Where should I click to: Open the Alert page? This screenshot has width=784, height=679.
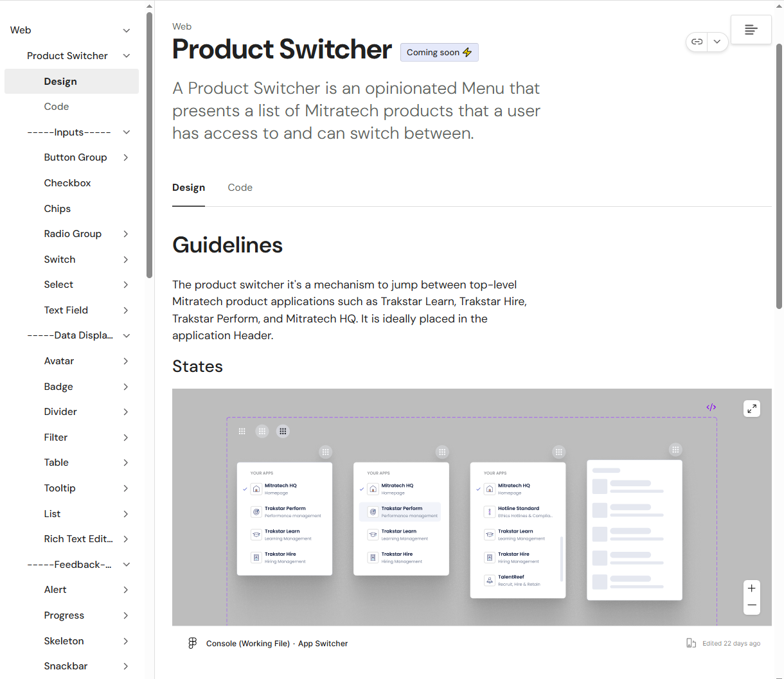point(55,590)
